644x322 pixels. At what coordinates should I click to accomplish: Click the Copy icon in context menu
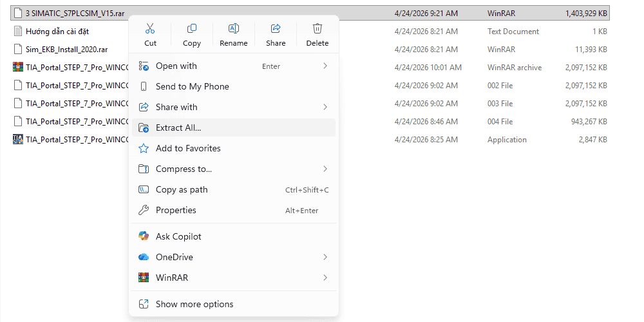coord(192,29)
